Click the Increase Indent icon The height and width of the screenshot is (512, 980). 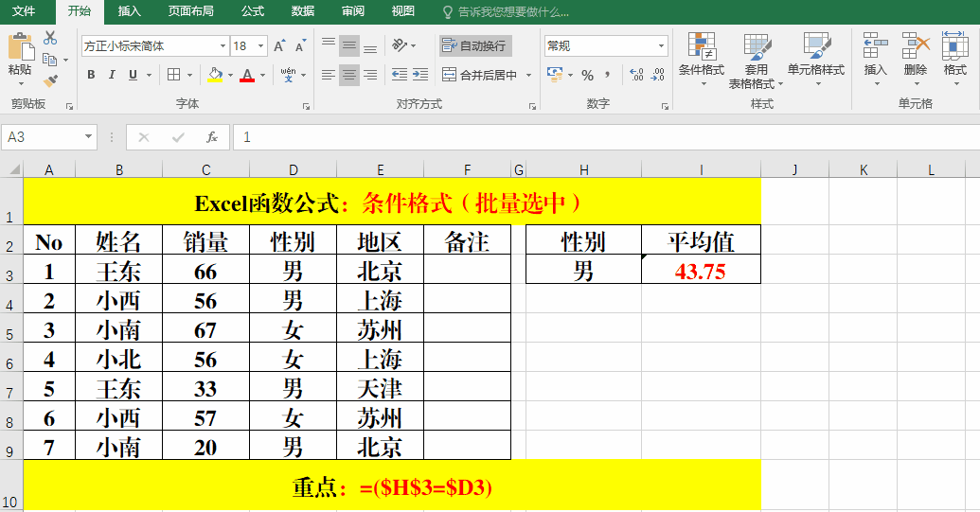click(x=420, y=75)
